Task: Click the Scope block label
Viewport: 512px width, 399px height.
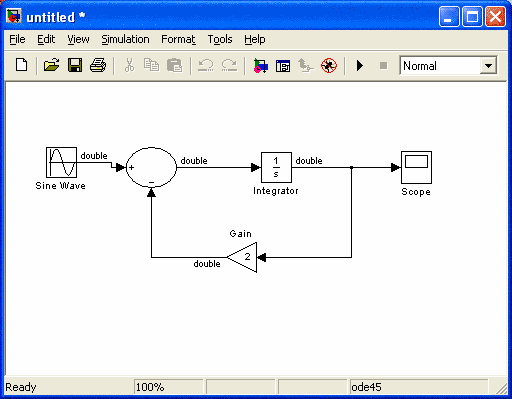Action: 416,192
